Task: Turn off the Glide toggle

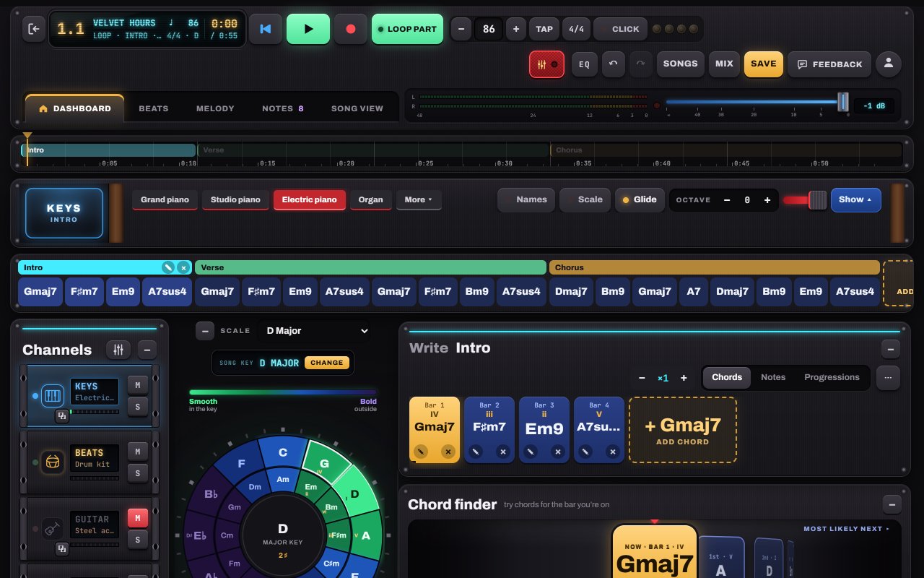Action: click(x=639, y=200)
